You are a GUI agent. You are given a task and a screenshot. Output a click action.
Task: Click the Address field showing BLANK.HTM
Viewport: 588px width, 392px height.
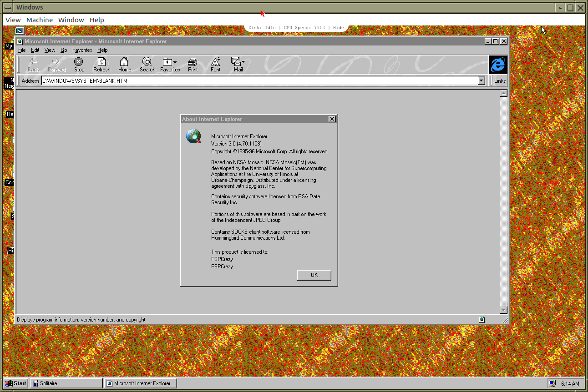coord(259,81)
